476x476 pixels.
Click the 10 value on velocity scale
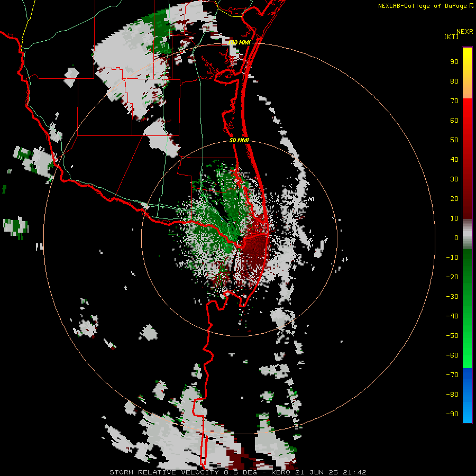click(x=454, y=218)
